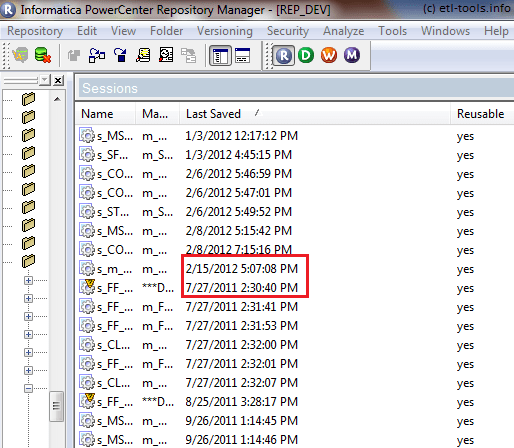Select s_FF_ name on 7/27/2011 2:32:01 PM row
The image size is (514, 448).
pos(115,364)
